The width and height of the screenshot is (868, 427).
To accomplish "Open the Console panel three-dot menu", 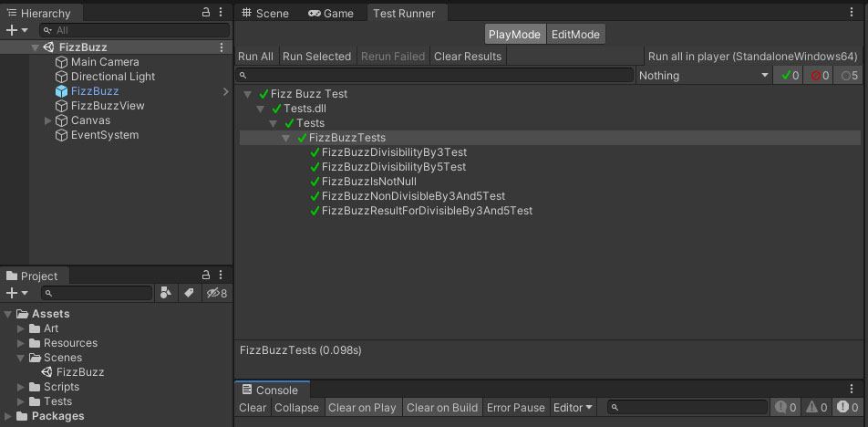I will (853, 390).
